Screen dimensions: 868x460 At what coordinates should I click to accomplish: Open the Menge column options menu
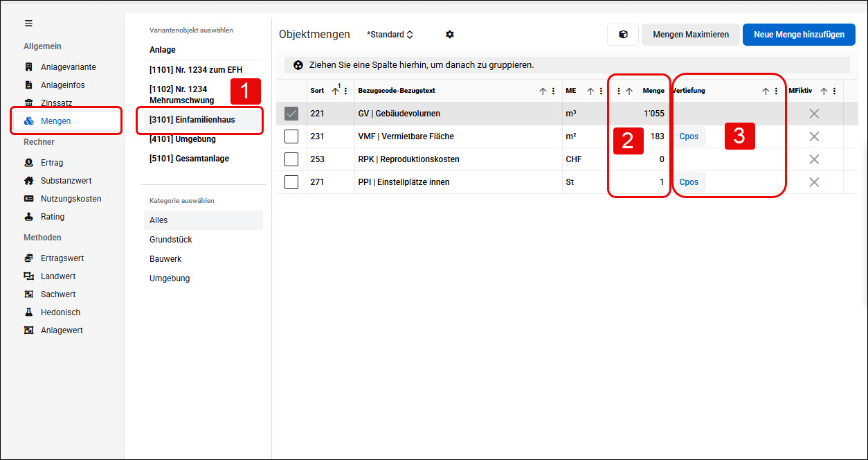[x=618, y=91]
